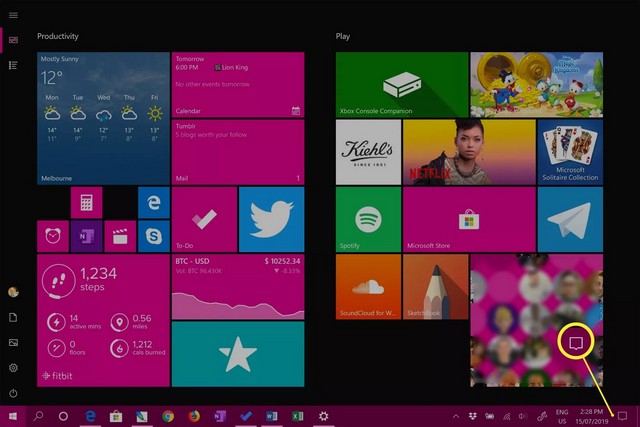Open the ENG US language indicator
640x427 pixels.
[x=562, y=416]
